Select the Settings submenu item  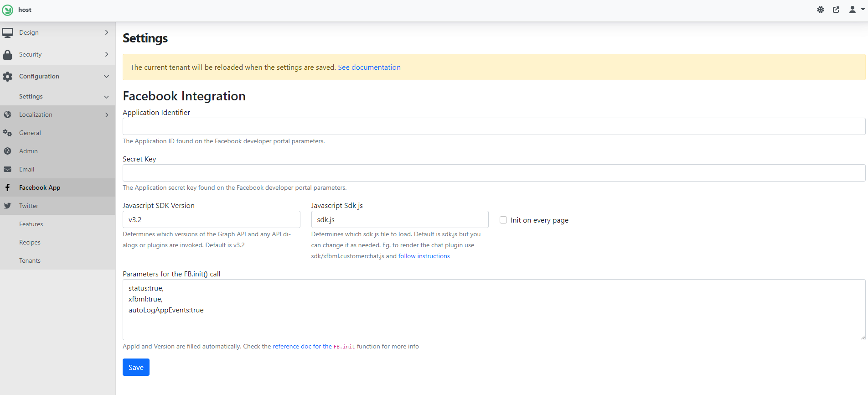coord(57,96)
